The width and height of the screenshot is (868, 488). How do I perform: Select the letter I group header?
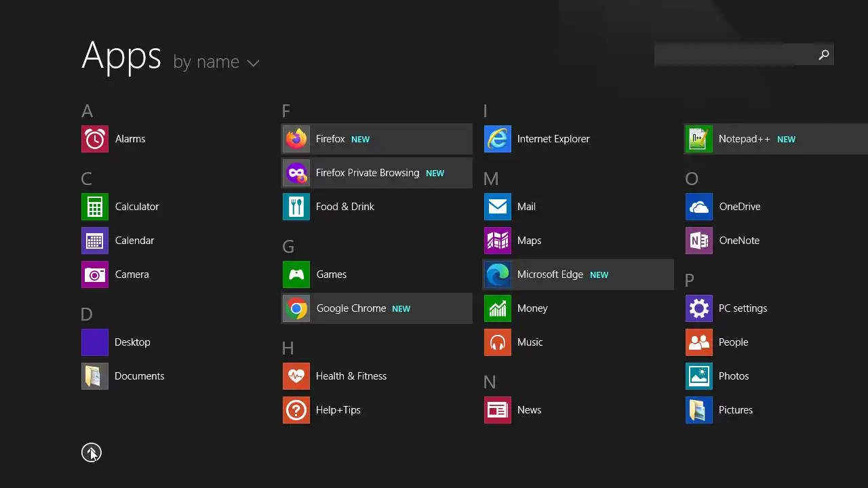click(485, 111)
